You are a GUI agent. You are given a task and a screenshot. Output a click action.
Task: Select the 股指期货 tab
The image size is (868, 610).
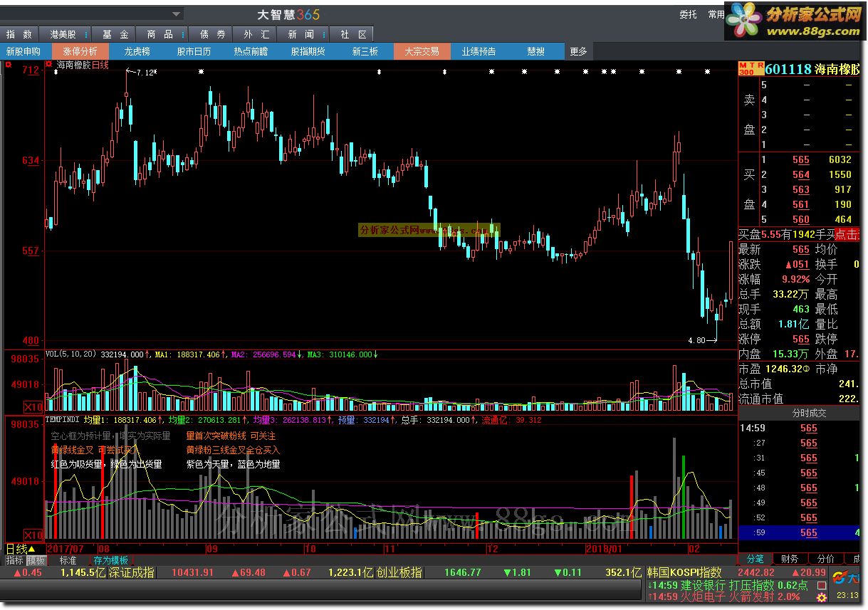(x=308, y=51)
